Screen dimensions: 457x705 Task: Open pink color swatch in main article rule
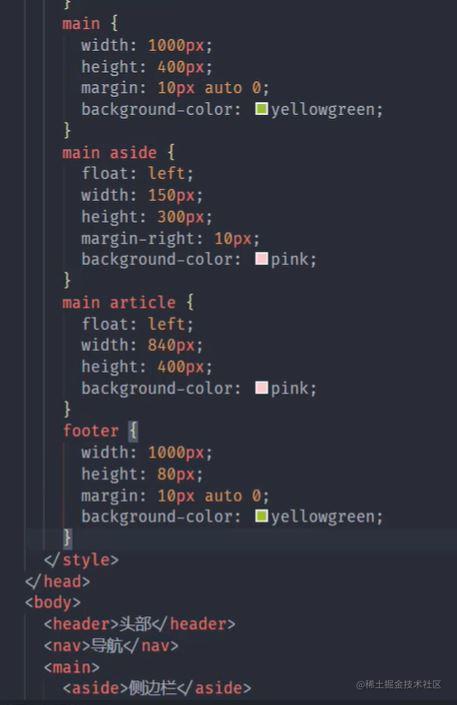pos(261,388)
